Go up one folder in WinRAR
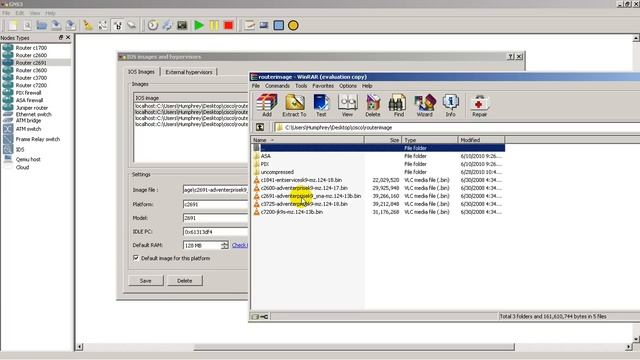 click(260, 127)
